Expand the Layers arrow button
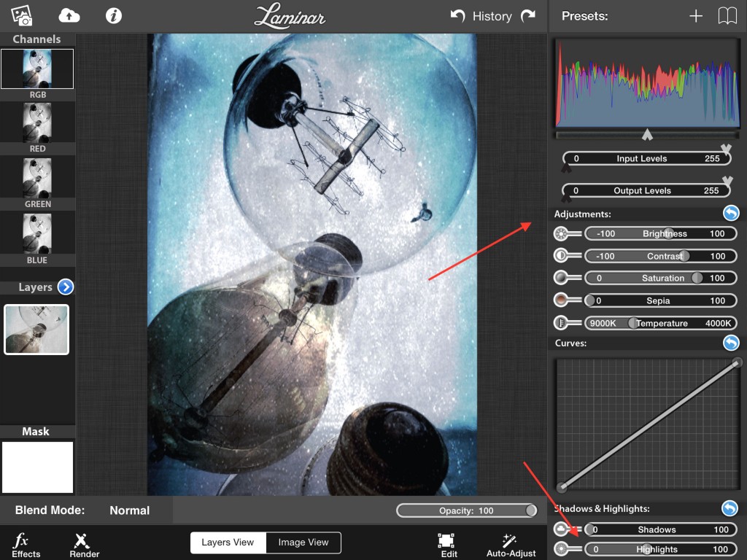 pos(65,287)
